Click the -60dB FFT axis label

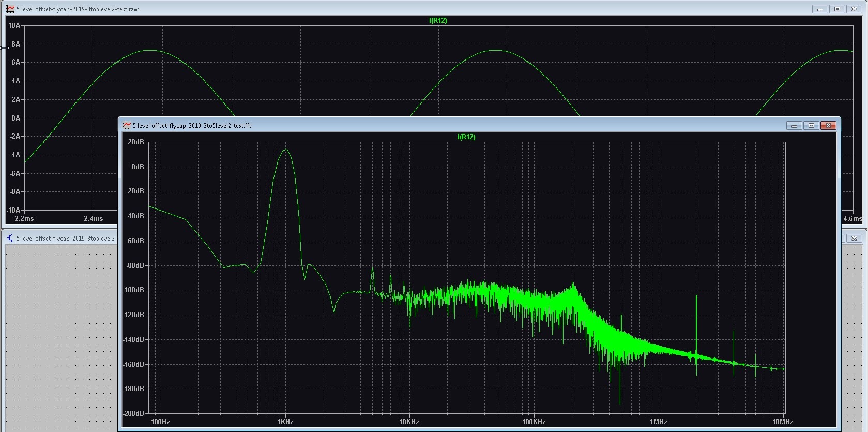(x=135, y=241)
